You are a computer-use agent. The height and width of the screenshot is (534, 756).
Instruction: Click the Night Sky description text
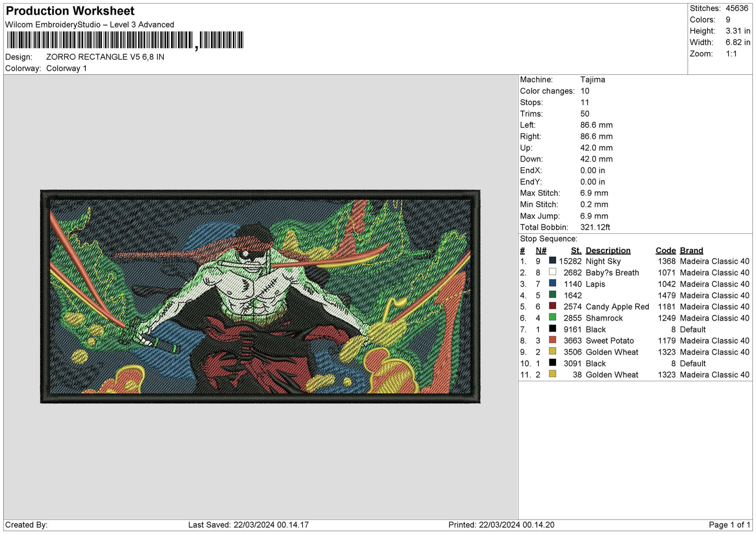603,262
